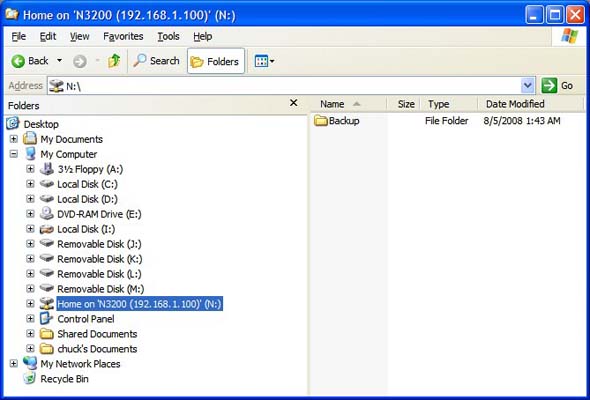This screenshot has width=590, height=400.
Task: Open the Tools menu
Action: click(x=168, y=36)
